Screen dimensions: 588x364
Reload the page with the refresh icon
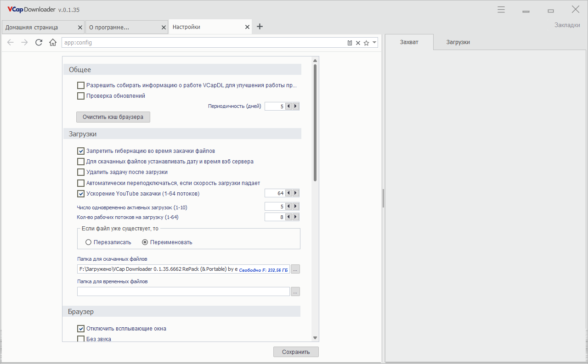click(39, 43)
